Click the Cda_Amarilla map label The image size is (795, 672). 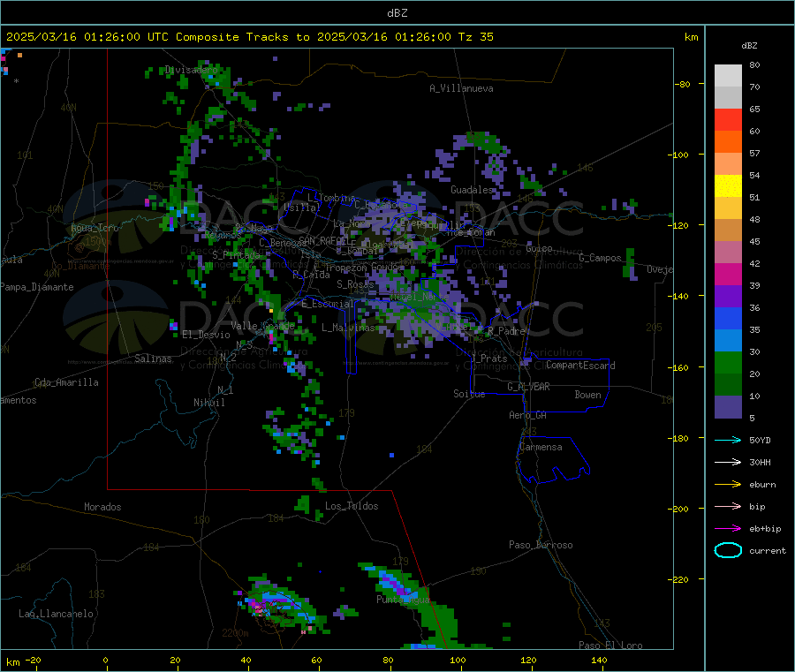tap(66, 382)
